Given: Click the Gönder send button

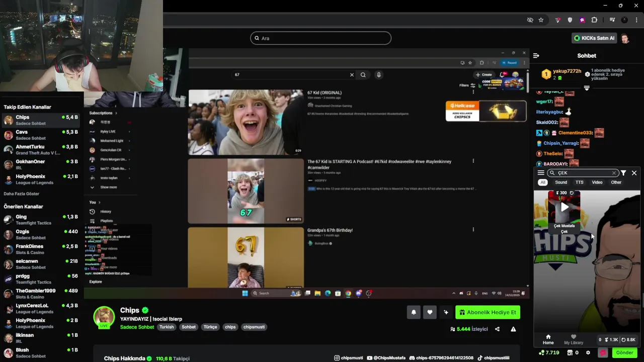Looking at the screenshot, I should [x=624, y=352].
